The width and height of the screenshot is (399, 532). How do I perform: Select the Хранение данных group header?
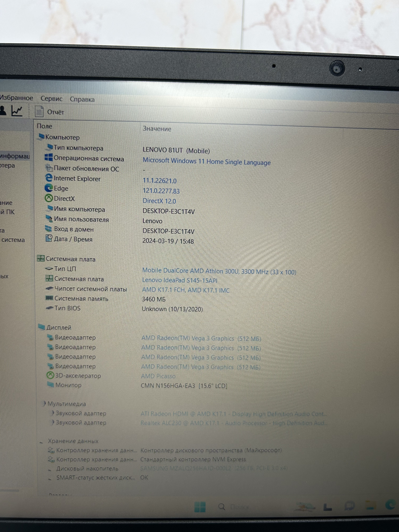coord(69,441)
